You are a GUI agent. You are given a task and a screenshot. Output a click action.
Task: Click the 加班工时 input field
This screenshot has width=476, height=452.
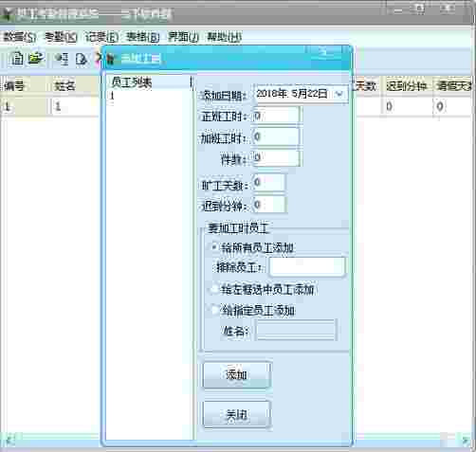coord(277,136)
